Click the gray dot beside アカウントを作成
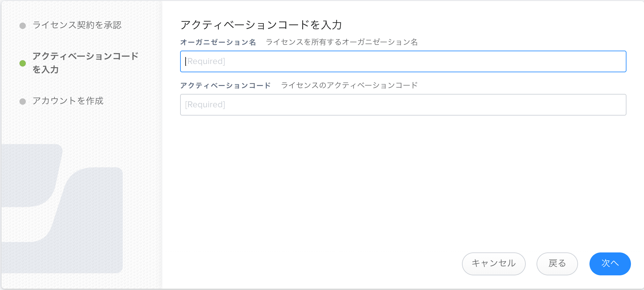The width and height of the screenshot is (644, 290). tap(23, 102)
